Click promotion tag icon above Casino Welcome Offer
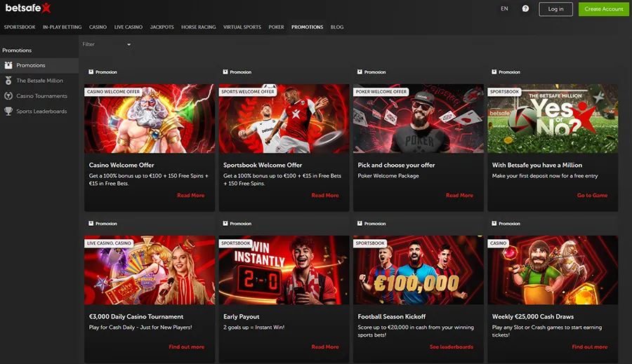 coord(91,72)
